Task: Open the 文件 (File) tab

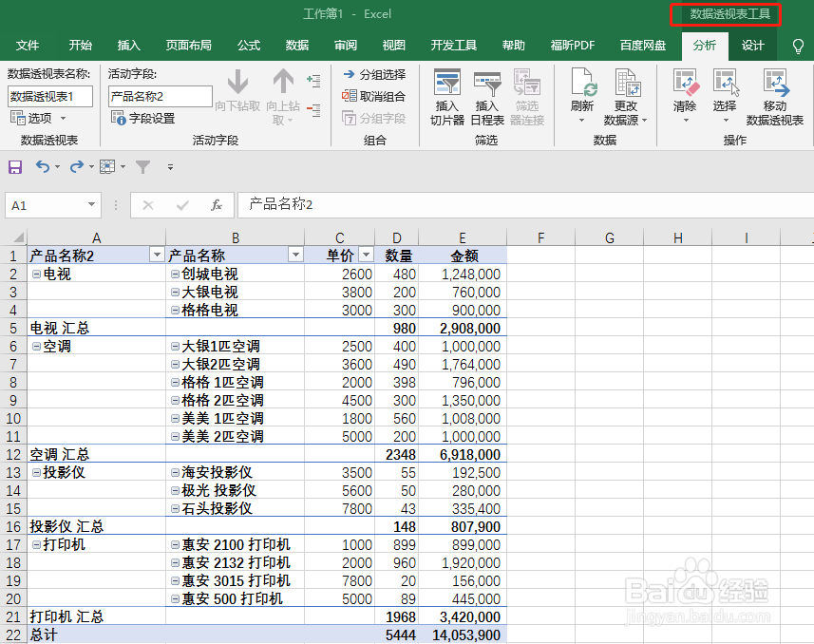Action: (x=28, y=46)
